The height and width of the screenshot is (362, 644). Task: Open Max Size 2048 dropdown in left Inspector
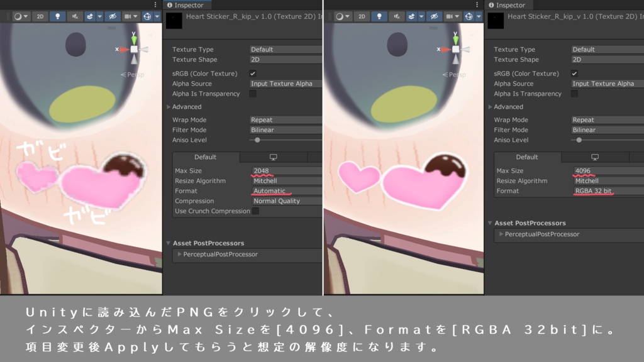(287, 171)
